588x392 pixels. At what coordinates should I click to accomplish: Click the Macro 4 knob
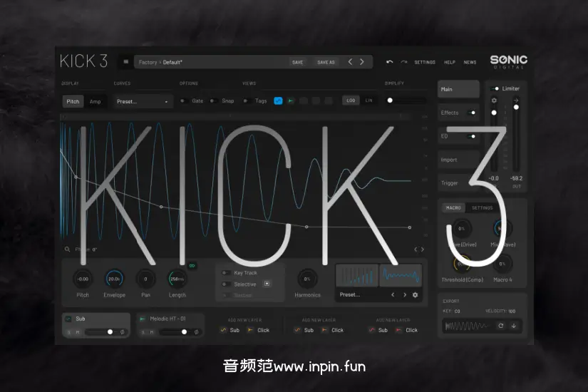coord(502,264)
